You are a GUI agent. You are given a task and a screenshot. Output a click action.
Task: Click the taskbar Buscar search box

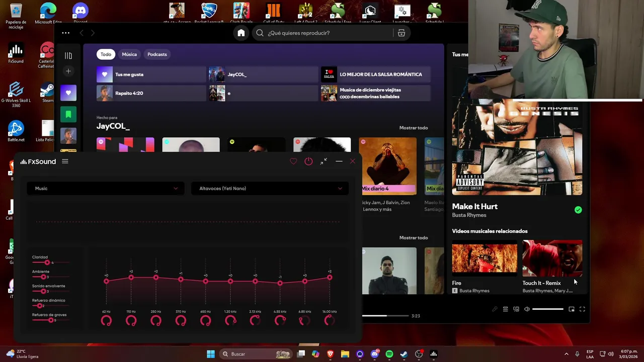click(x=257, y=354)
